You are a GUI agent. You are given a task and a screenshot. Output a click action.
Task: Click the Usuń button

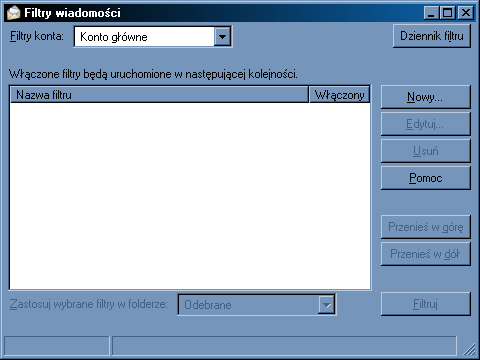(425, 151)
